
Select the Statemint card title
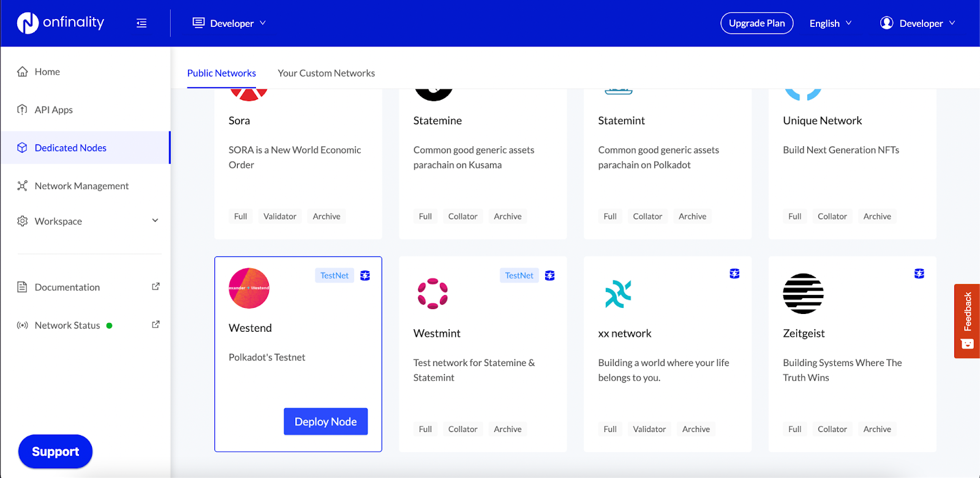pos(622,121)
